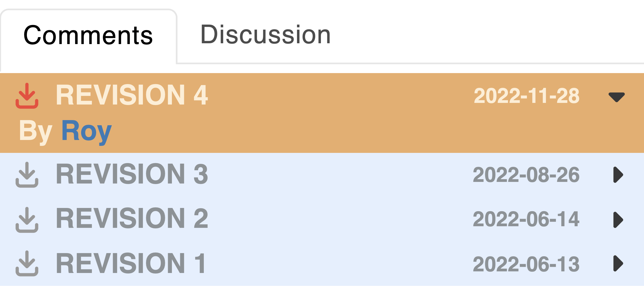The image size is (644, 302).
Task: Expand Revision 3 using the right arrow
Action: tap(618, 175)
